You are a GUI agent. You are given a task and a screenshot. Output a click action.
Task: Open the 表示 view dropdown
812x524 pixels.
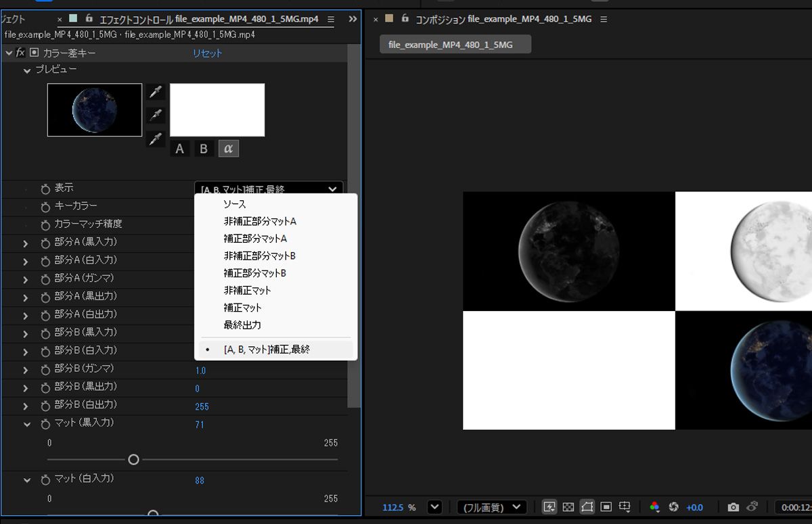[269, 189]
